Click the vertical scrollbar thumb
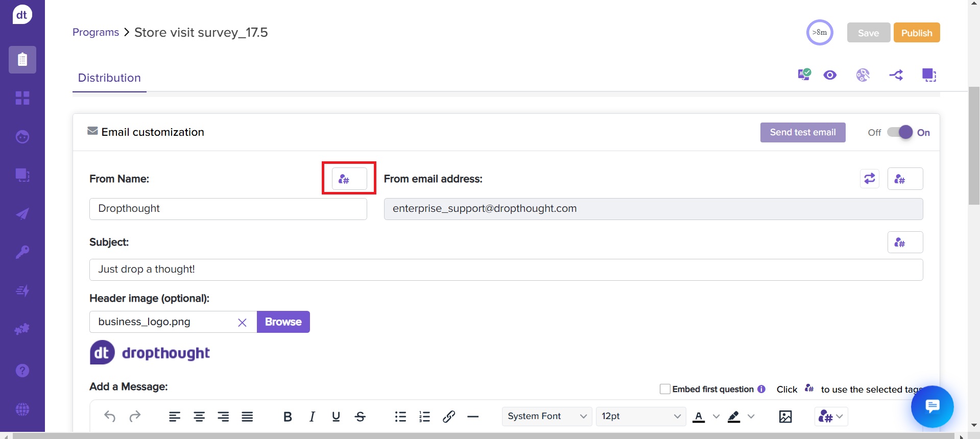980x439 pixels. coord(974,145)
